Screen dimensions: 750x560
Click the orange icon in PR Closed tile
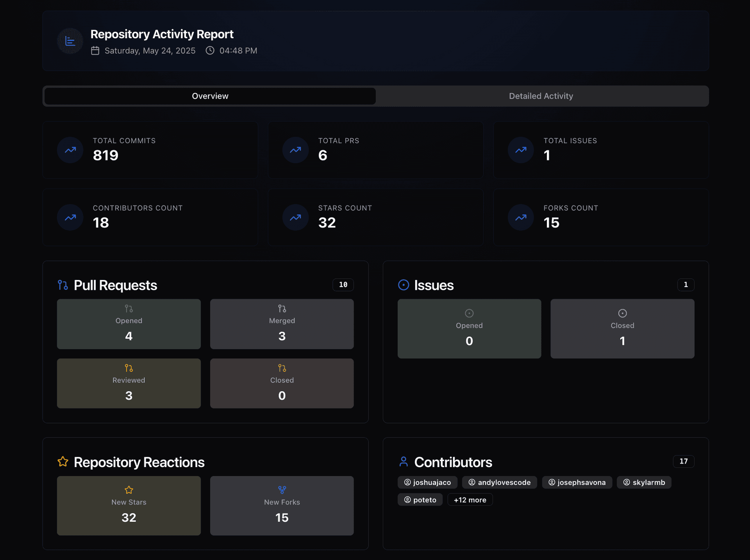pyautogui.click(x=282, y=368)
